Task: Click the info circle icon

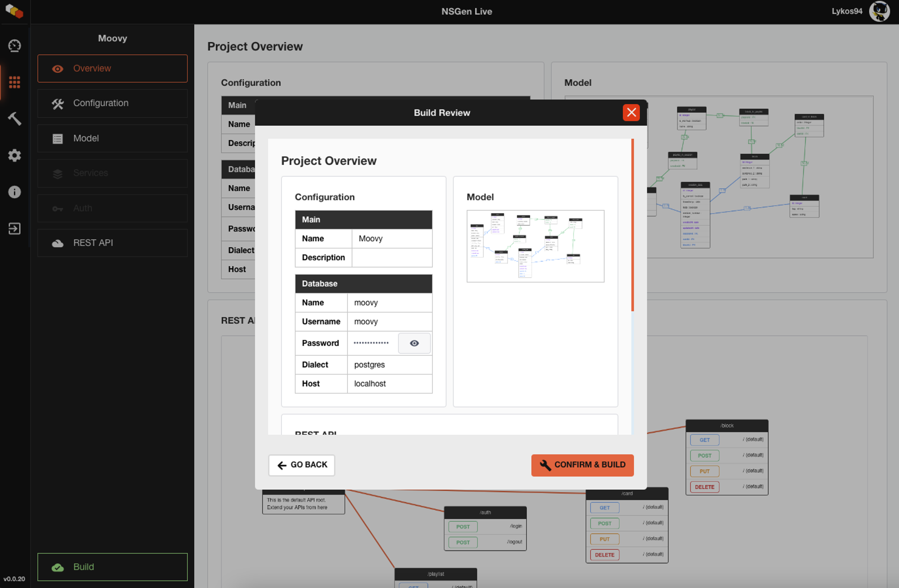Action: point(14,192)
